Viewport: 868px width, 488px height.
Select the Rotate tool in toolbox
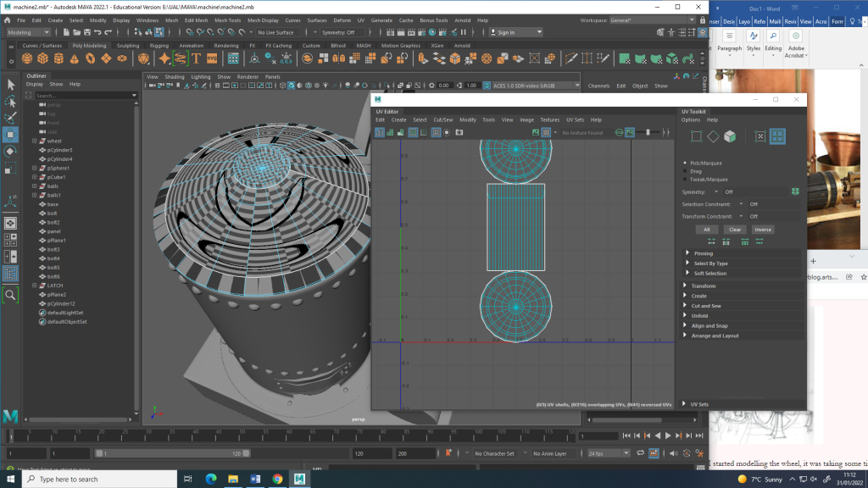pos(10,152)
